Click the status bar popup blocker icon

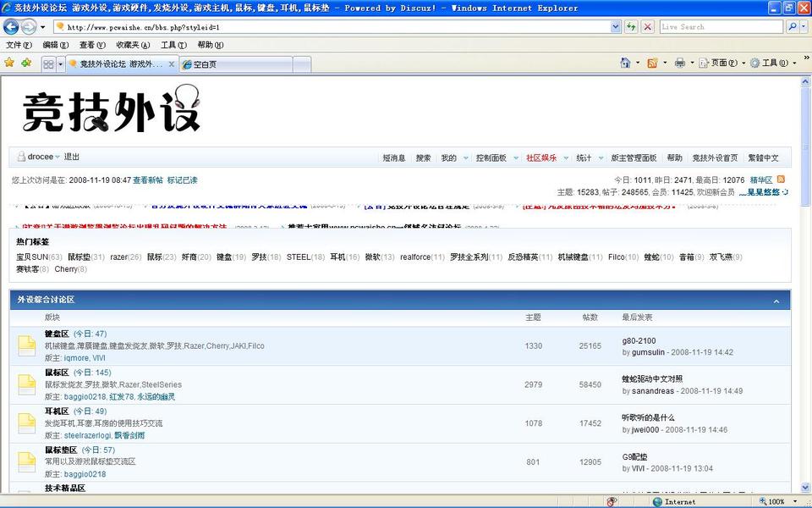click(611, 501)
